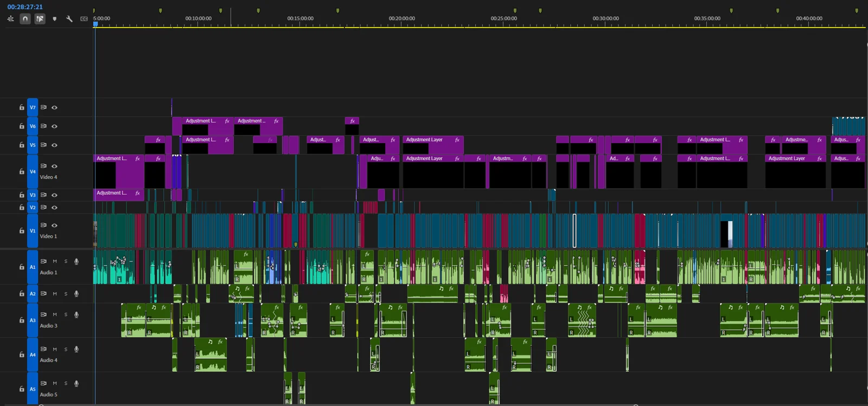Lock the Video 4 track padlock

22,171
